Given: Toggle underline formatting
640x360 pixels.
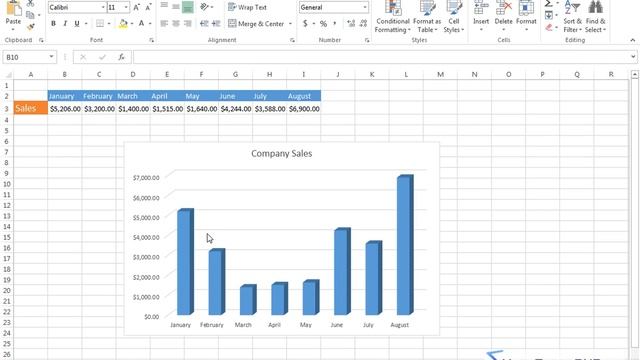Looking at the screenshot, I should coord(77,24).
